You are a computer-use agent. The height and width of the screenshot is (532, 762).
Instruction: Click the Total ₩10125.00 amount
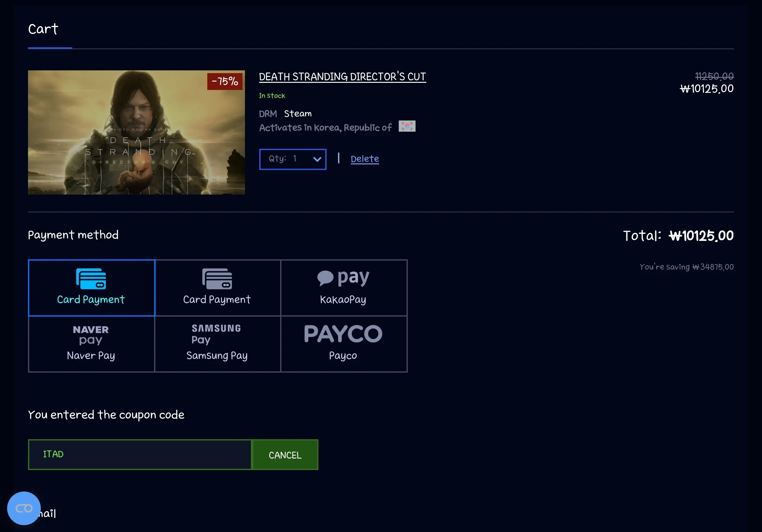click(x=701, y=236)
